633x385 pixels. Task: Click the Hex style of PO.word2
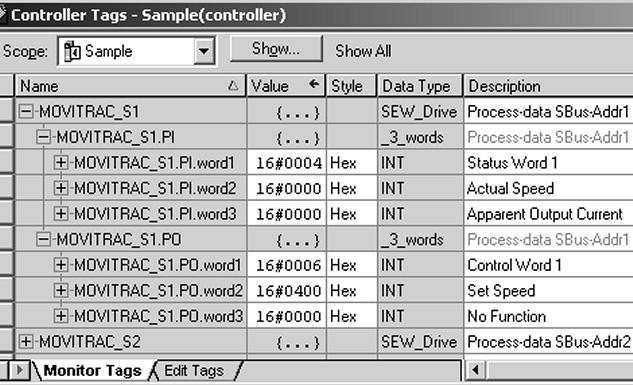pyautogui.click(x=343, y=291)
